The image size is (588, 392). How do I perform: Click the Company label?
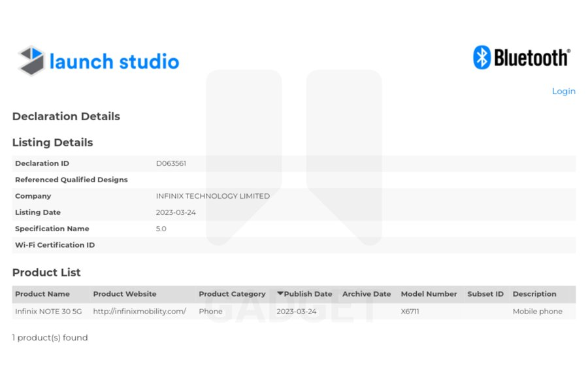pos(33,196)
